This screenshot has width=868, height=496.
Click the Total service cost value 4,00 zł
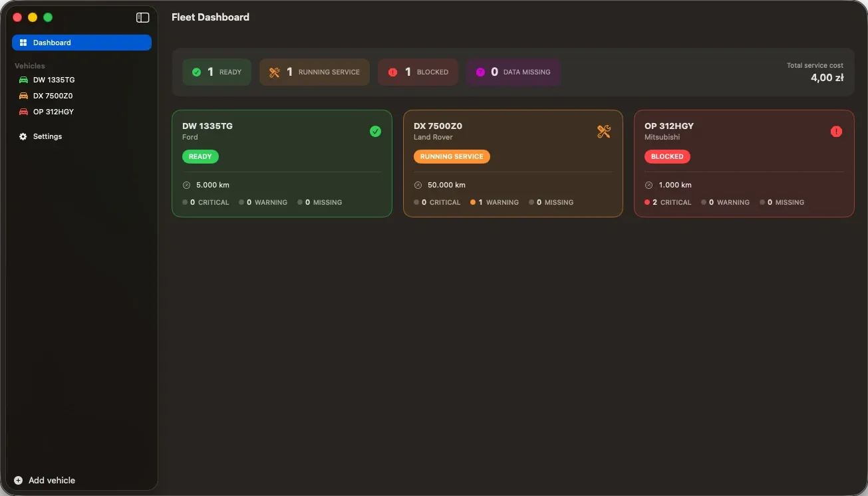(827, 78)
